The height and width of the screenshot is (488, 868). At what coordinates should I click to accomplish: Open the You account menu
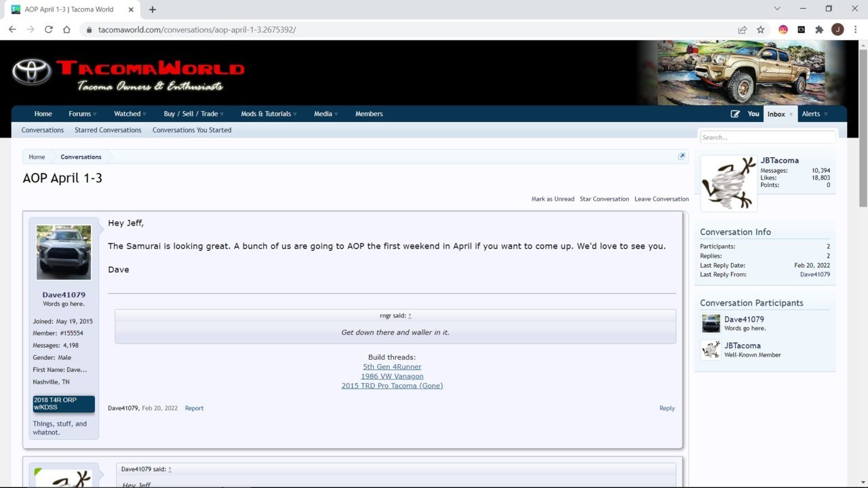(753, 114)
